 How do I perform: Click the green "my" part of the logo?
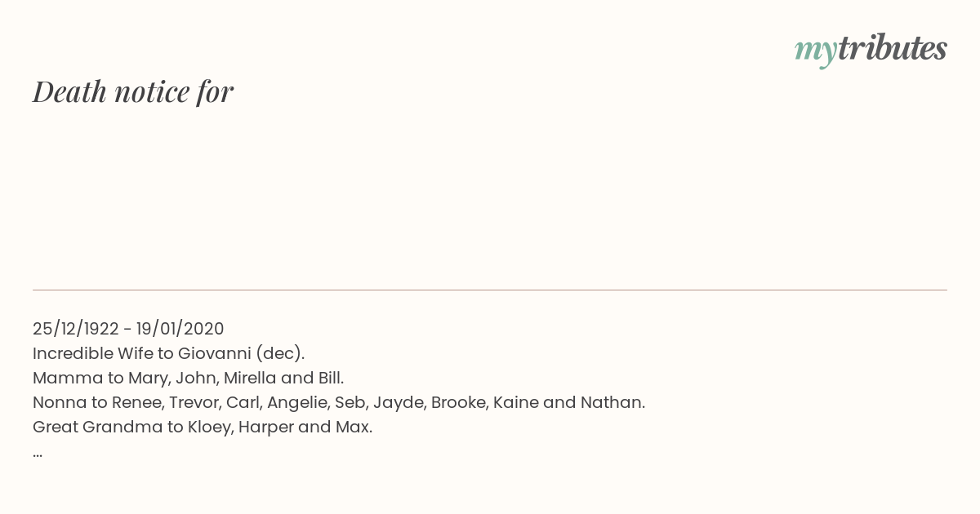tap(816, 52)
